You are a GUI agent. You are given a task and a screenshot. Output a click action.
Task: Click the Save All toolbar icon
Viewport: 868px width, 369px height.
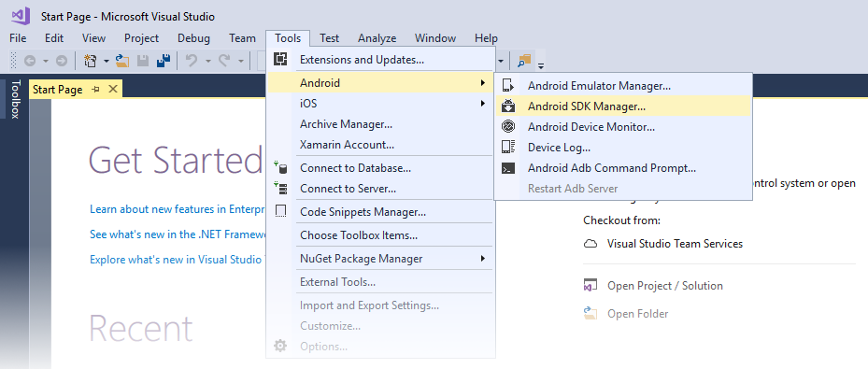[x=164, y=61]
